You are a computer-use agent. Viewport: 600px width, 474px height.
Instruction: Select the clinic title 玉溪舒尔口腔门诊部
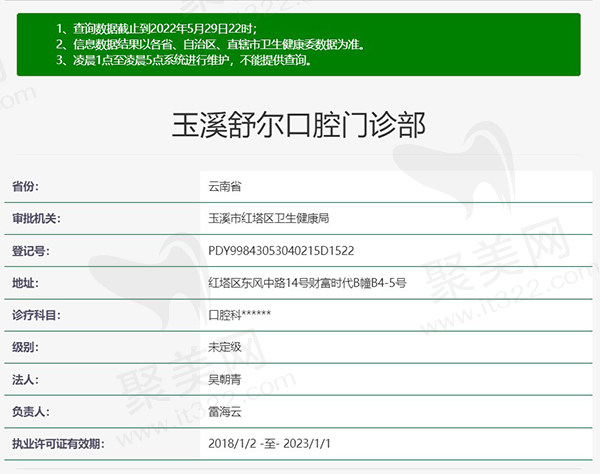coord(298,125)
